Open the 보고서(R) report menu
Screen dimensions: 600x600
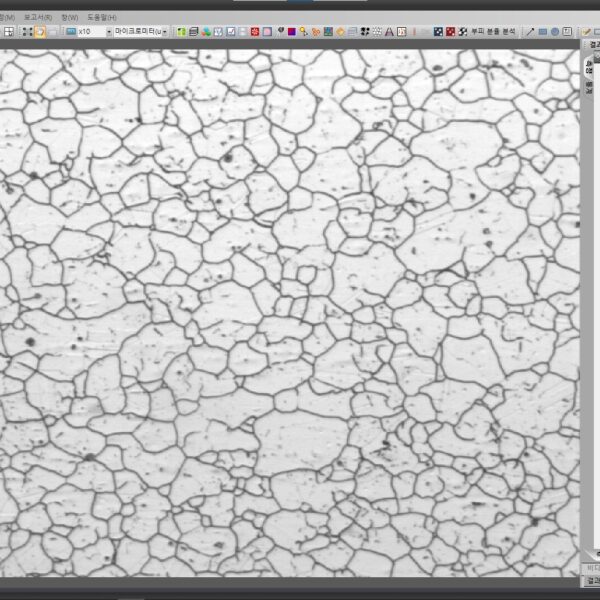[x=40, y=17]
